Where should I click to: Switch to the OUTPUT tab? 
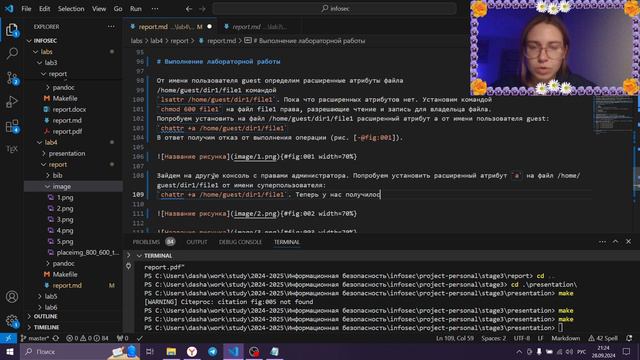pyautogui.click(x=197, y=242)
